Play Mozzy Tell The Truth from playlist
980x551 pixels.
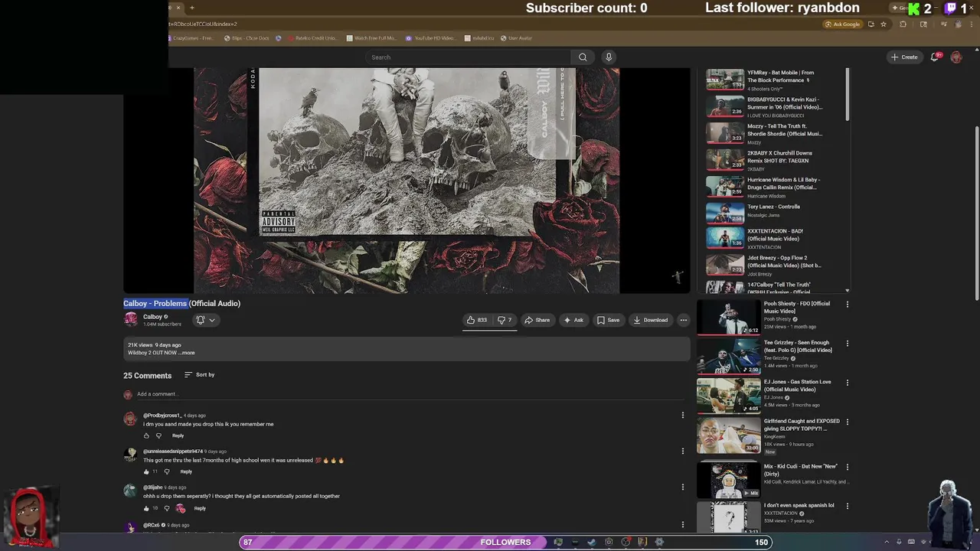pyautogui.click(x=775, y=133)
